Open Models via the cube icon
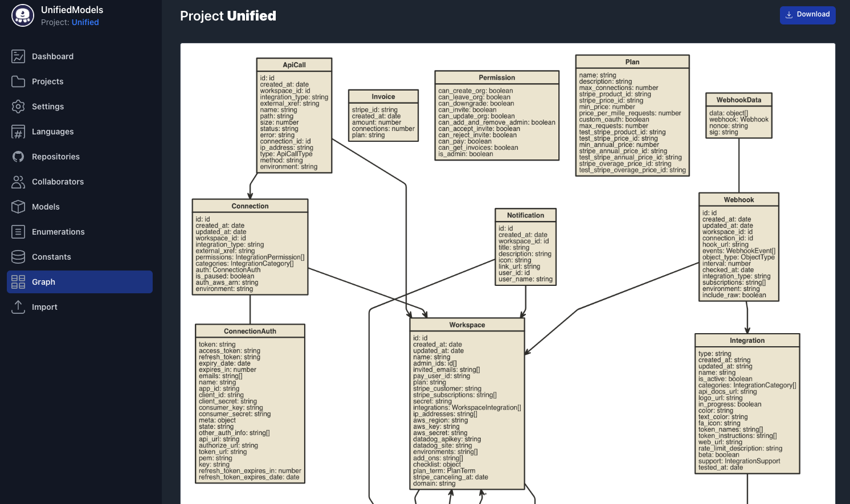Image resolution: width=850 pixels, height=504 pixels. [x=17, y=207]
